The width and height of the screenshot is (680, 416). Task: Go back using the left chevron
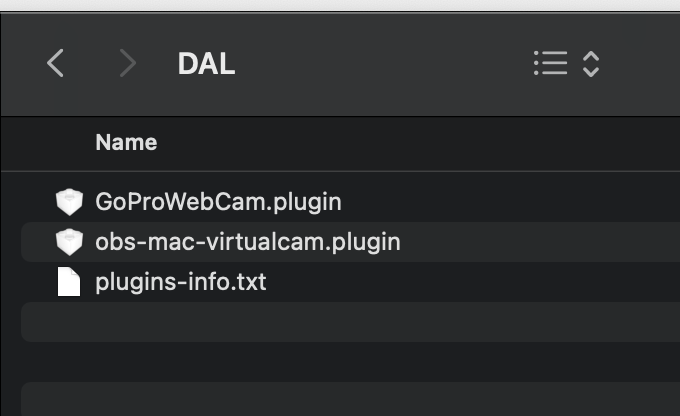56,63
